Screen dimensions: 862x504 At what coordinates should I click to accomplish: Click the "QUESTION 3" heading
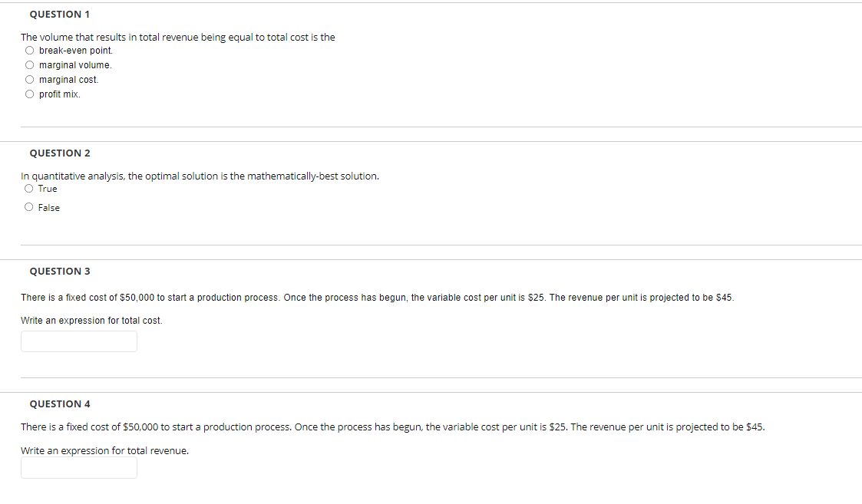60,272
